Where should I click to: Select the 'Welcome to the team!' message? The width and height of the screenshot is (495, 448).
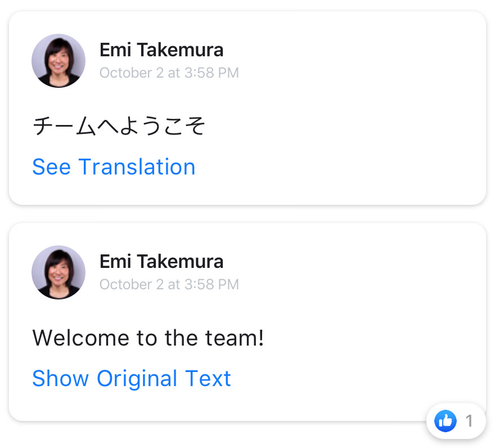click(148, 338)
